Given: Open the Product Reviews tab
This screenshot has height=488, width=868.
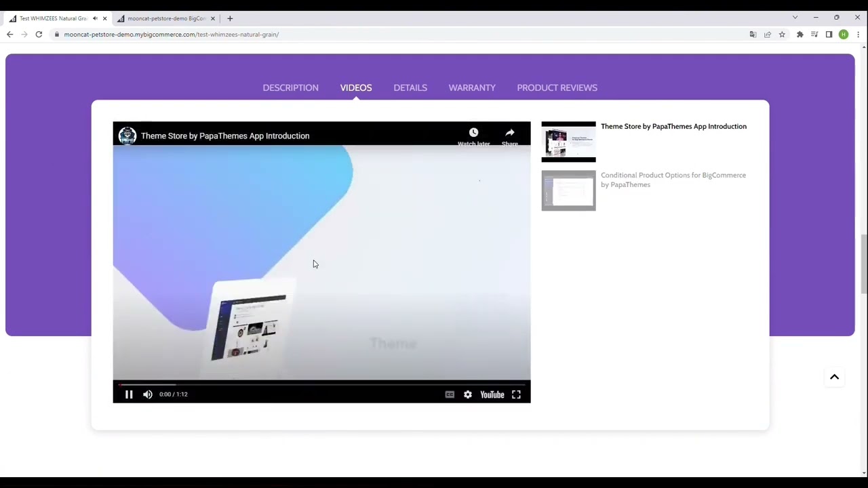Looking at the screenshot, I should pos(557,87).
